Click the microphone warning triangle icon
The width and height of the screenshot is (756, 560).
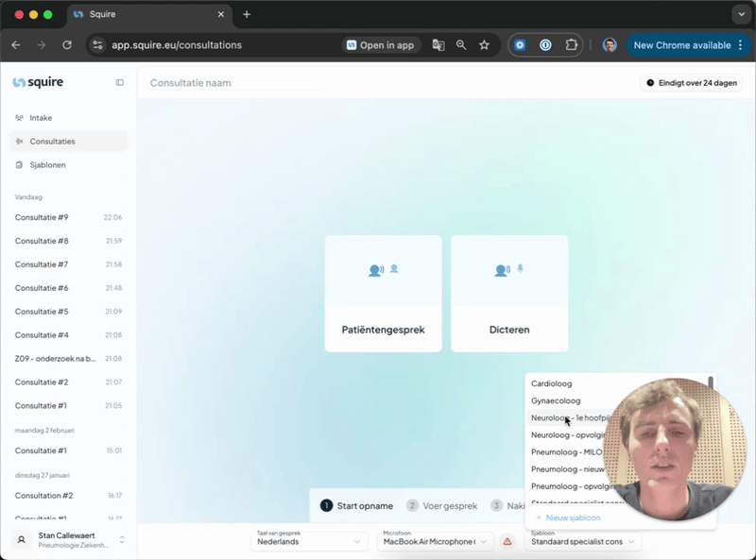tap(507, 541)
